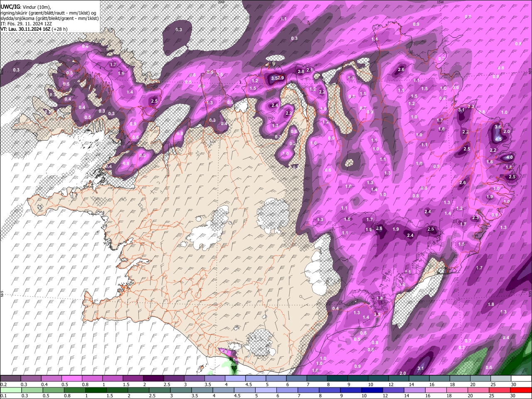Viewport: 532px width, 399px height.
Task: Click the bottom legend swatch labeled 20
Action: click(479, 390)
